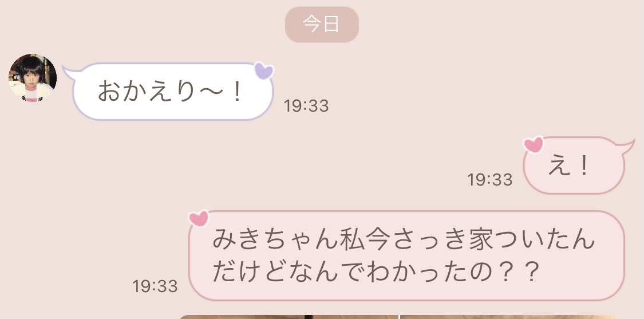This screenshot has height=319, width=644.
Task: Tap the purple heart on おかえり bubble
Action: click(264, 70)
